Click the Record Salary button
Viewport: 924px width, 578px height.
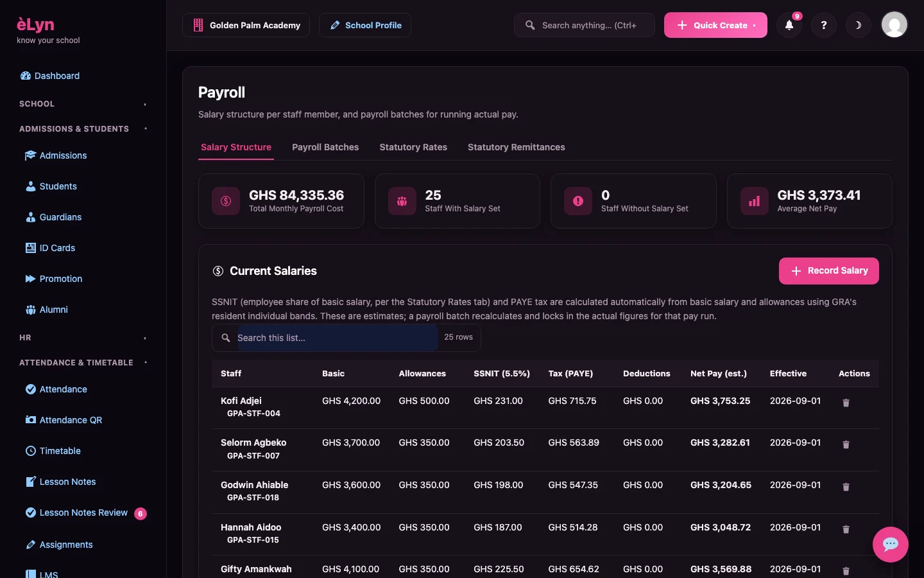click(x=829, y=271)
